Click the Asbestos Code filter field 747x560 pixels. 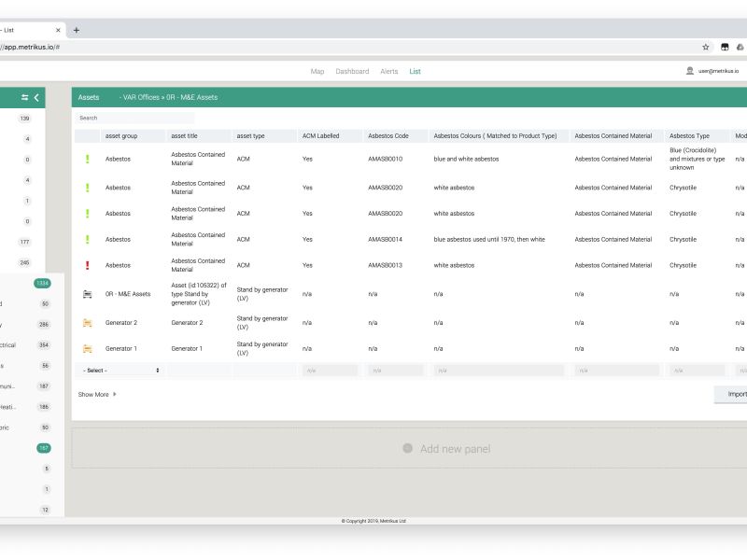pos(395,371)
